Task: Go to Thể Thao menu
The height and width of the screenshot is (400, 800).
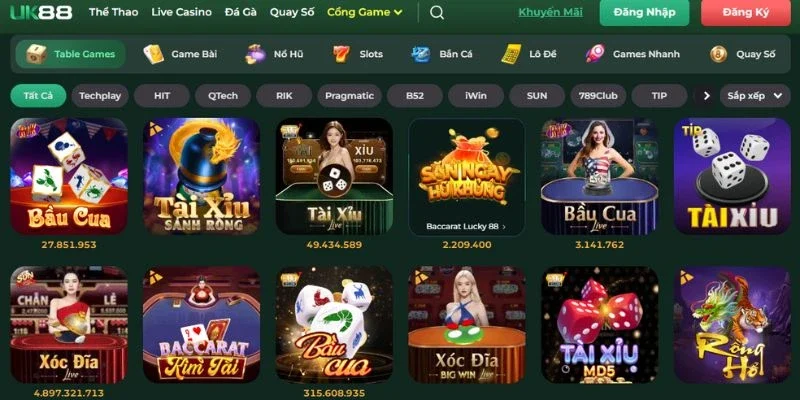Action: pos(113,12)
